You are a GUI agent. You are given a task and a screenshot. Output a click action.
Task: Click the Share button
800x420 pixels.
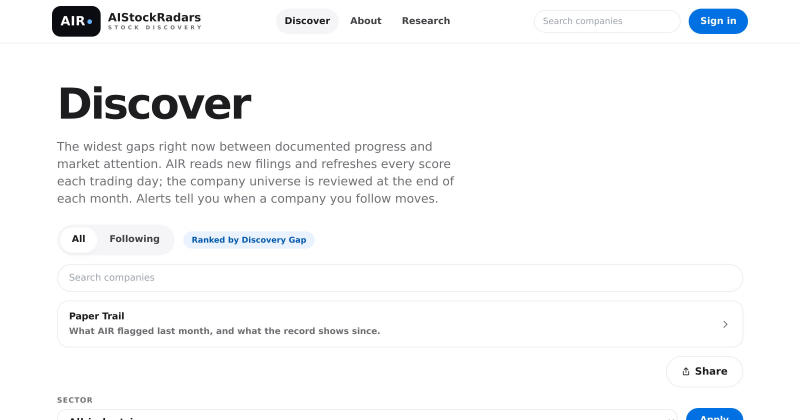[x=704, y=372]
